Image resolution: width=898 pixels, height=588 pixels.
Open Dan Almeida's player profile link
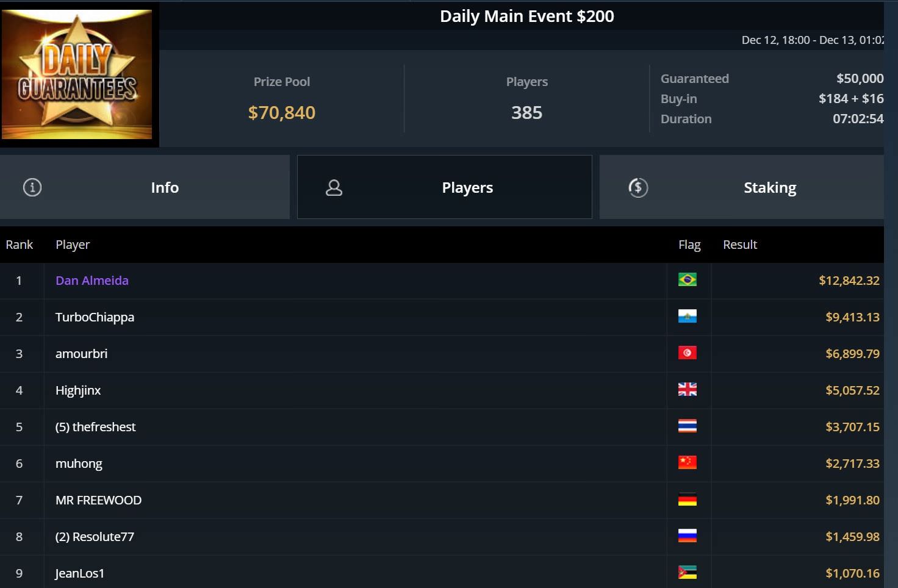click(x=92, y=281)
